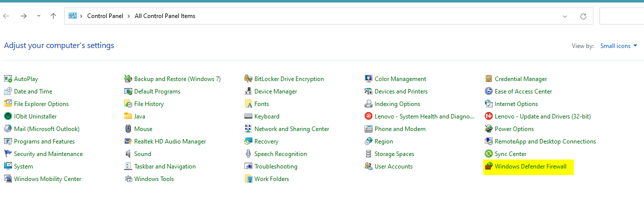Click the Keyboard icon
The width and height of the screenshot is (644, 221).
[x=248, y=116]
